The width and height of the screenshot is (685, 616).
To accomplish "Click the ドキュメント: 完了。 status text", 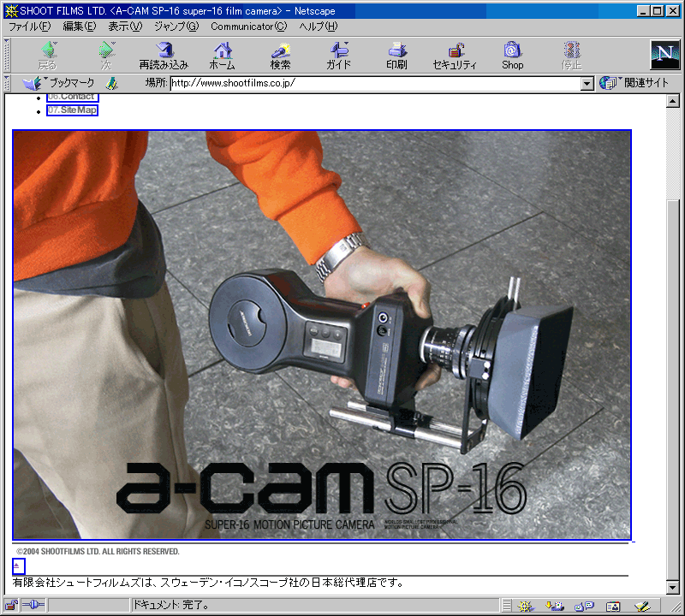I will click(x=171, y=605).
